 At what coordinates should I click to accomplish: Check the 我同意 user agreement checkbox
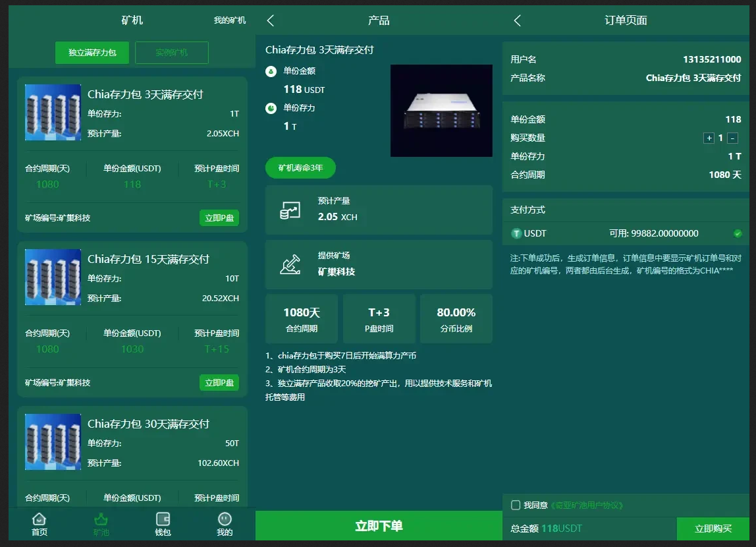click(516, 505)
